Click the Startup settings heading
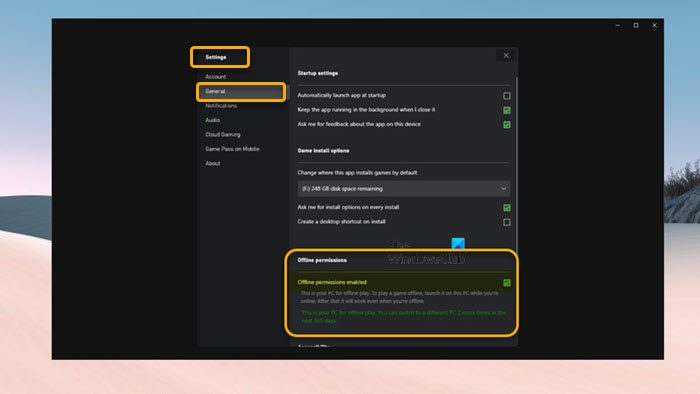 click(x=318, y=73)
